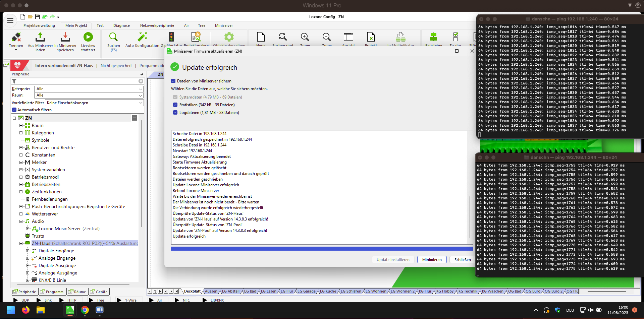Open the Raum dropdown
Screen dimensions: 644x319
(x=89, y=95)
